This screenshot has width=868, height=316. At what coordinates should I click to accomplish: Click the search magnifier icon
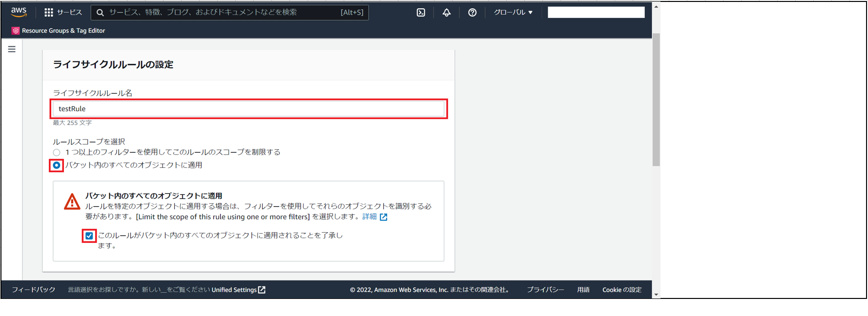pyautogui.click(x=100, y=12)
